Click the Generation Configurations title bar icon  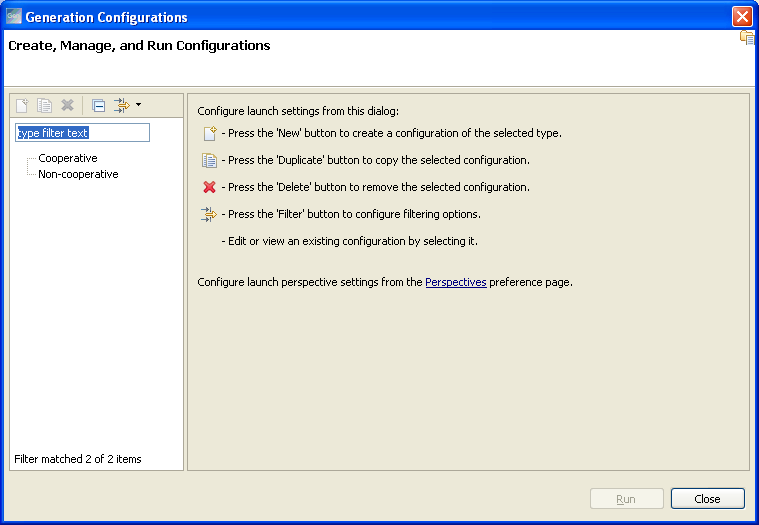pyautogui.click(x=14, y=16)
